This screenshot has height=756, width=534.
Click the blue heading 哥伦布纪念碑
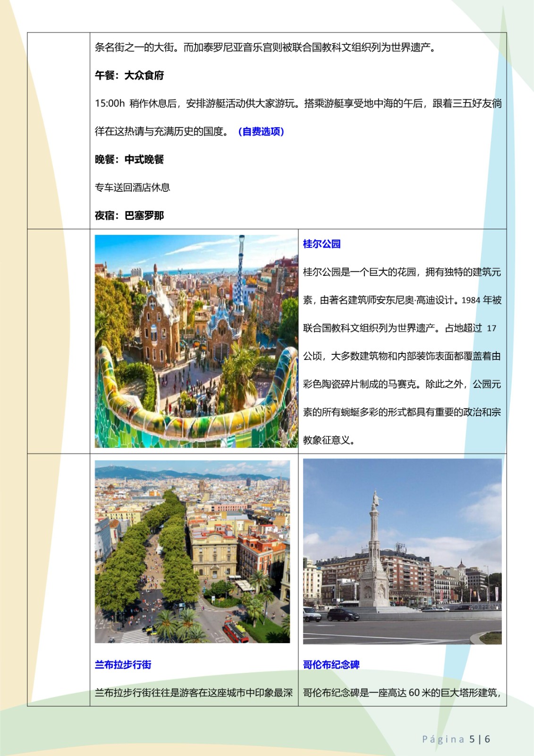coord(331,665)
